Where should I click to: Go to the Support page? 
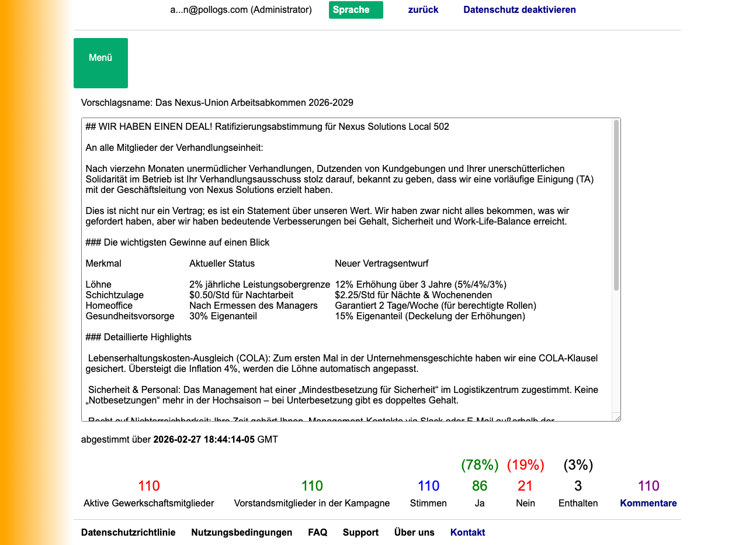360,532
